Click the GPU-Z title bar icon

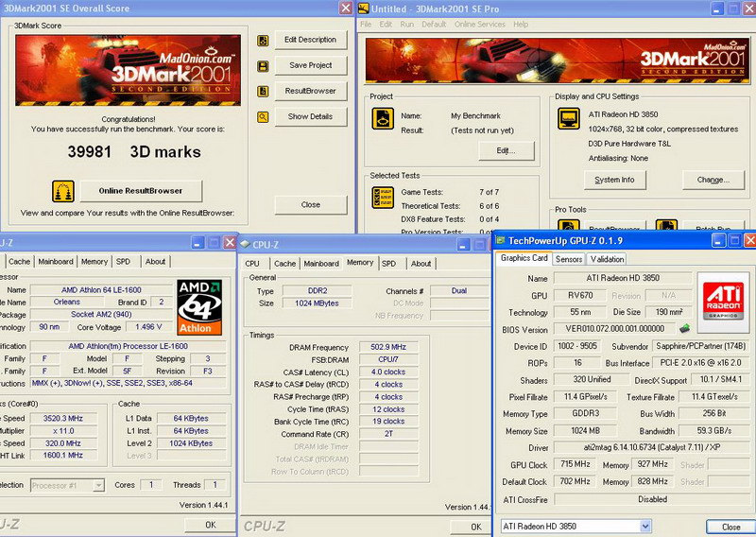tap(501, 240)
